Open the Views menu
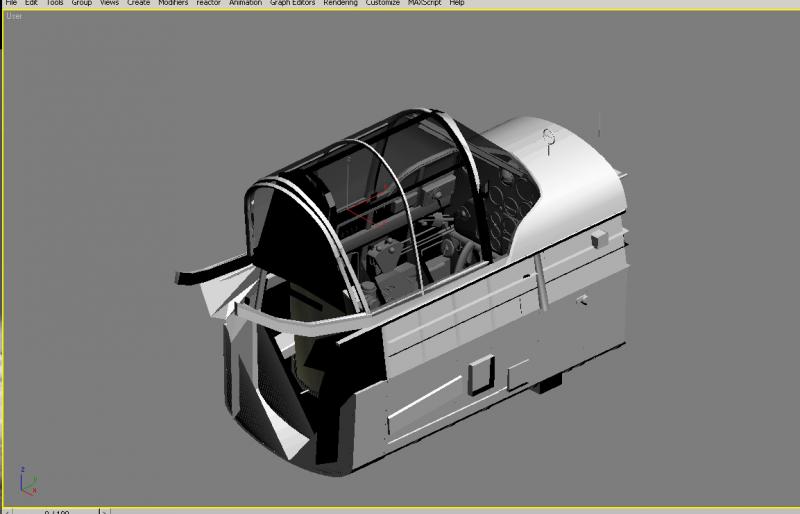The width and height of the screenshot is (800, 514). (x=109, y=3)
